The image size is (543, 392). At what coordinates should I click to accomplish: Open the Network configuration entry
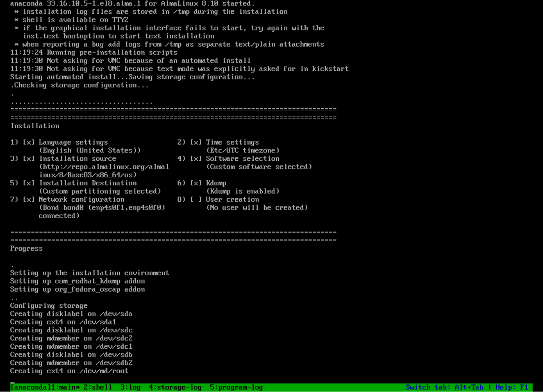81,199
